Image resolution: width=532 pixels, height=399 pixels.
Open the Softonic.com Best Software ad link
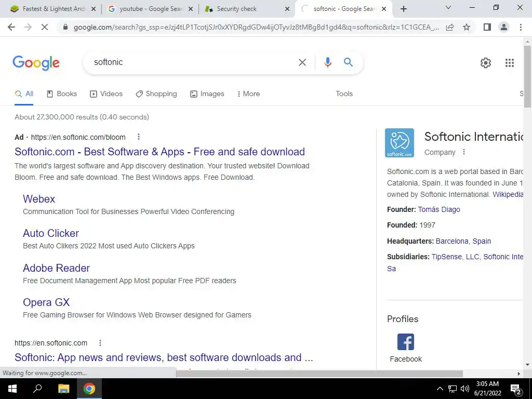click(x=160, y=152)
